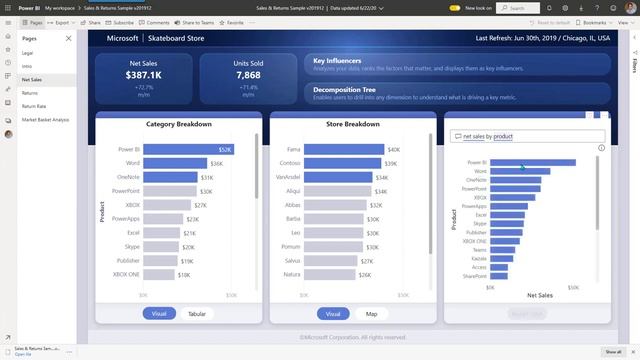The height and width of the screenshot is (360, 640).
Task: Click info icon in Q&A visual
Action: point(601,148)
